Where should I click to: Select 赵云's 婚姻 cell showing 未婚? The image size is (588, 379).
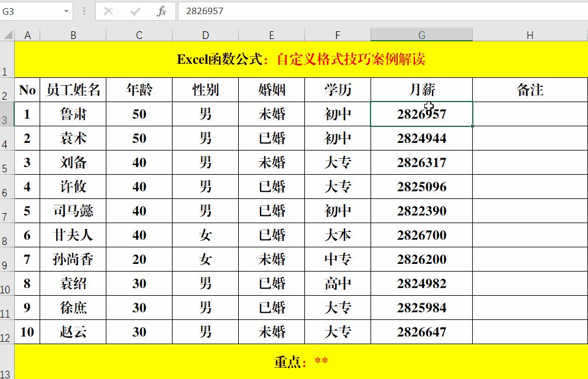tap(271, 332)
